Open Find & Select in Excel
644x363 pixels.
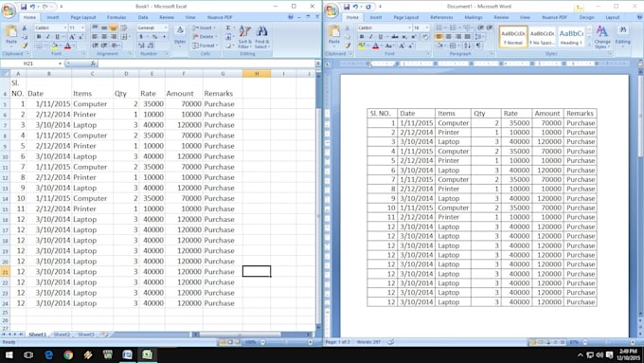pyautogui.click(x=261, y=37)
